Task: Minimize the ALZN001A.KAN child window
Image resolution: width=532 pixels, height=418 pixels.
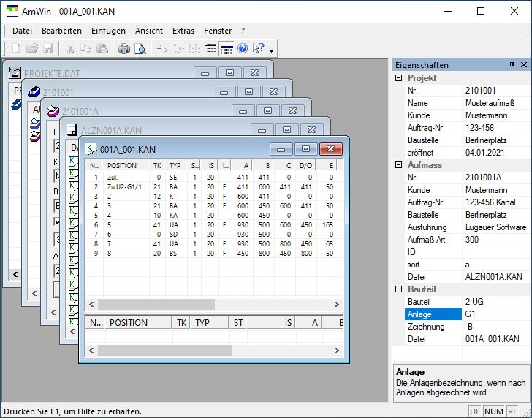Action: 262,130
